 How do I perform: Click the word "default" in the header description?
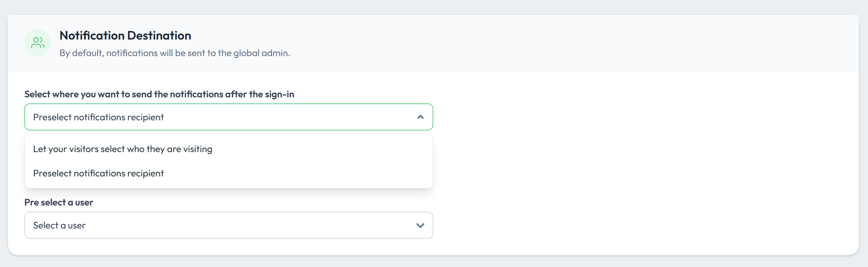point(87,53)
